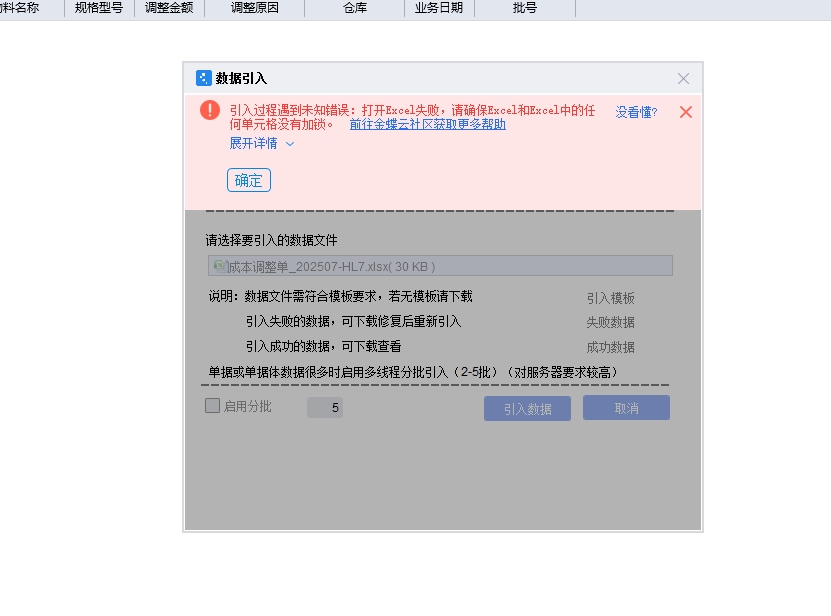Click the 单据或单据体数据很多时 batch description text
The height and width of the screenshot is (616, 831).
coord(413,372)
